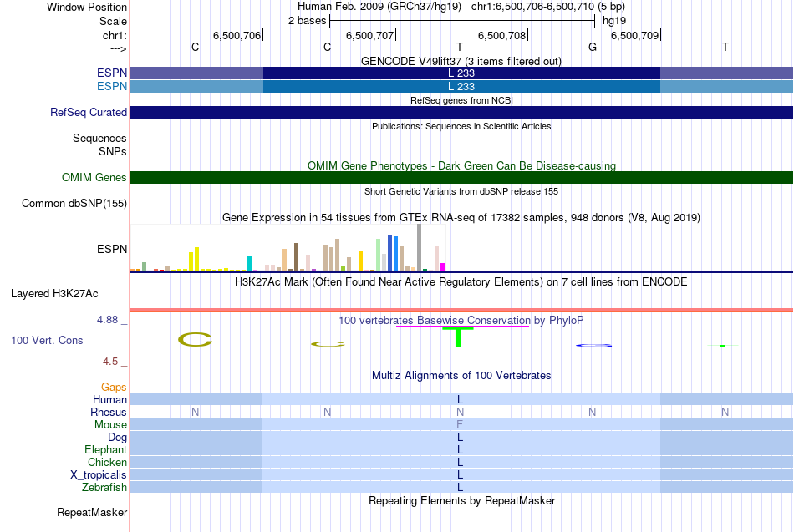The image size is (794, 532).
Task: Click the L amino acid in Zebrafish row
Action: point(460,487)
